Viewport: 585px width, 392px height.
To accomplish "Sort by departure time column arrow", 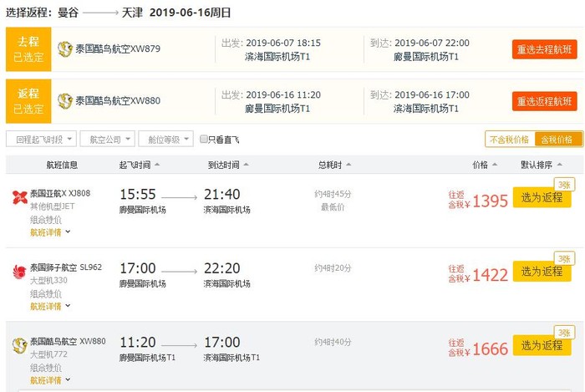I will pyautogui.click(x=158, y=165).
